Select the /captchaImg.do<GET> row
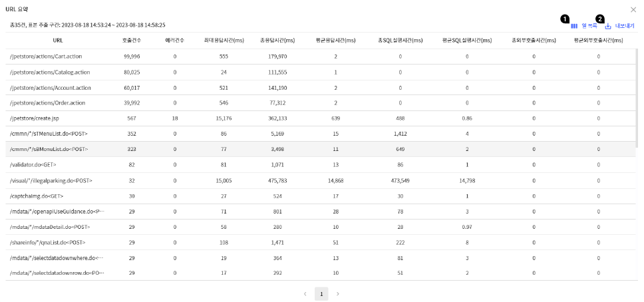Screen dimensions: 644x302 (x=37, y=196)
